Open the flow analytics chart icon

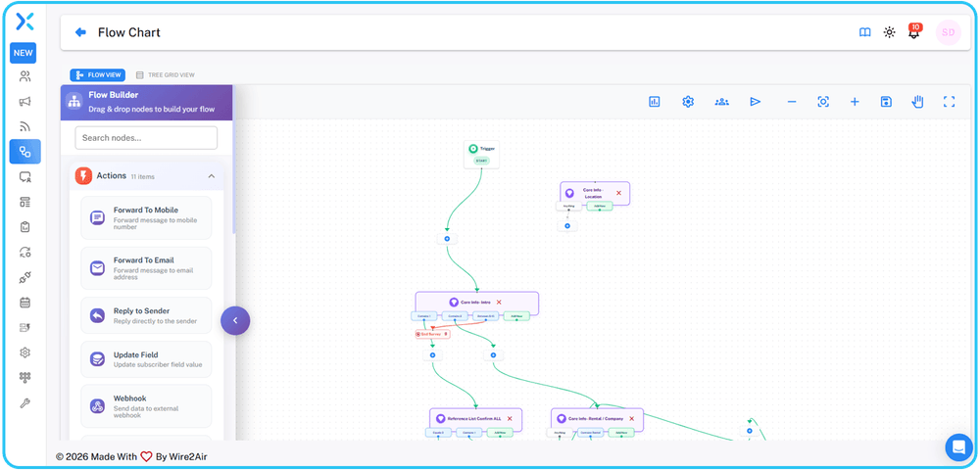(x=655, y=102)
